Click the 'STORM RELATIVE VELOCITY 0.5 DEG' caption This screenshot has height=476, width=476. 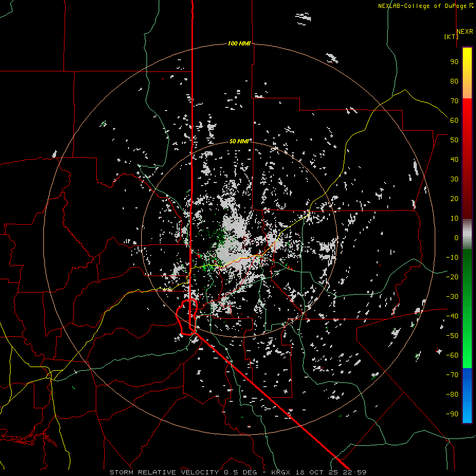(183, 472)
